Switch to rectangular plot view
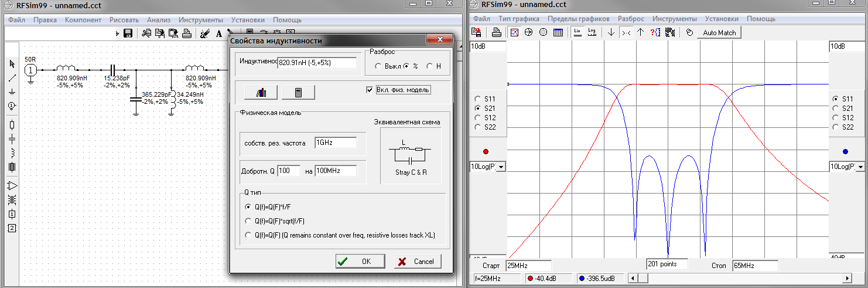The width and height of the screenshot is (868, 288). click(514, 32)
